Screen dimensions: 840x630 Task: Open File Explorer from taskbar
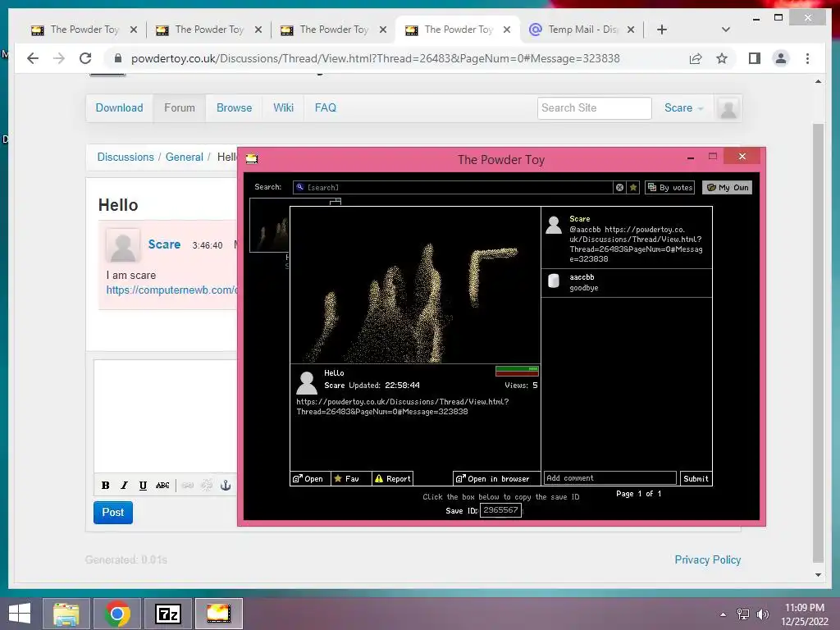pyautogui.click(x=66, y=614)
